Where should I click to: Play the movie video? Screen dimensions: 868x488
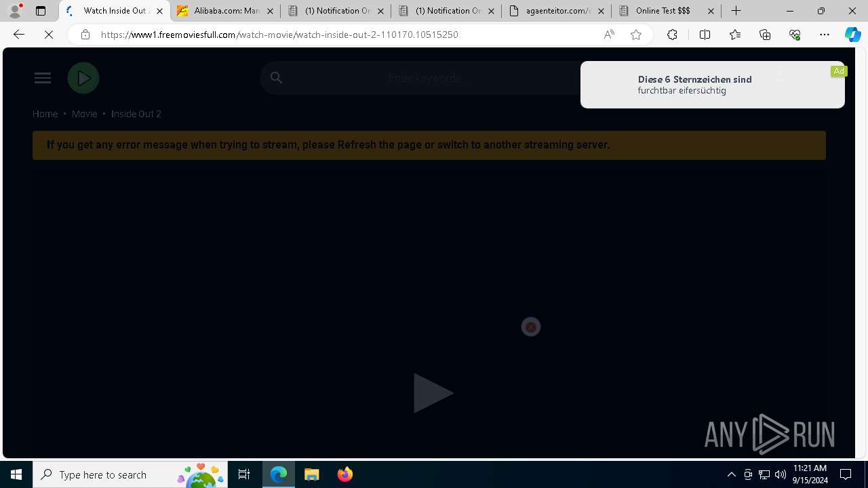tap(433, 393)
